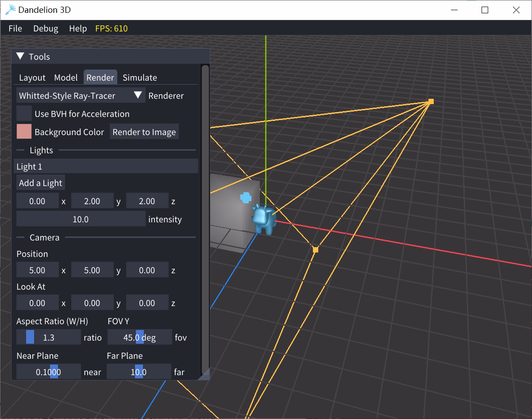This screenshot has height=419, width=532.
Task: Click the Add a Light button
Action: coord(41,183)
